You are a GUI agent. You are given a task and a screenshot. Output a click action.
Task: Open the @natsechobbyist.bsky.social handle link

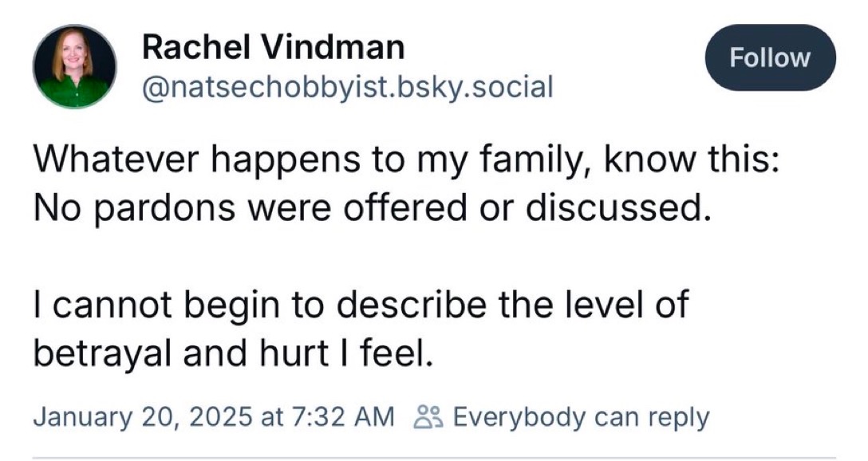point(347,86)
